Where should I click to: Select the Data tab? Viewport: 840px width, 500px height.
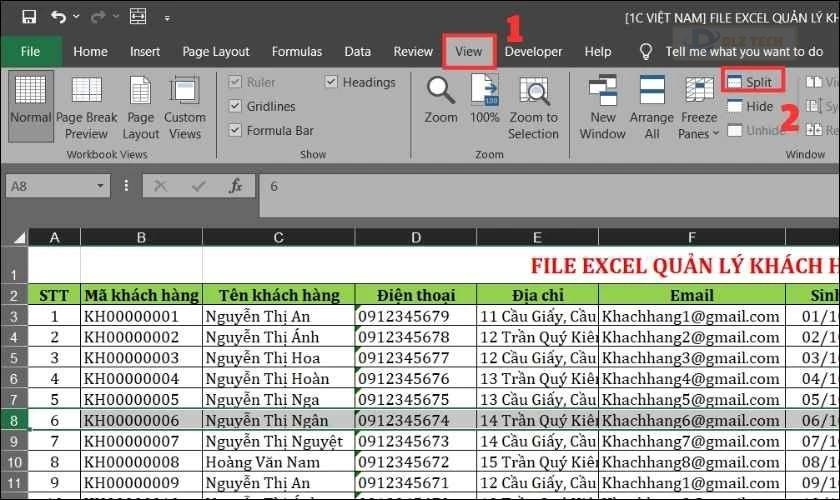(x=357, y=51)
